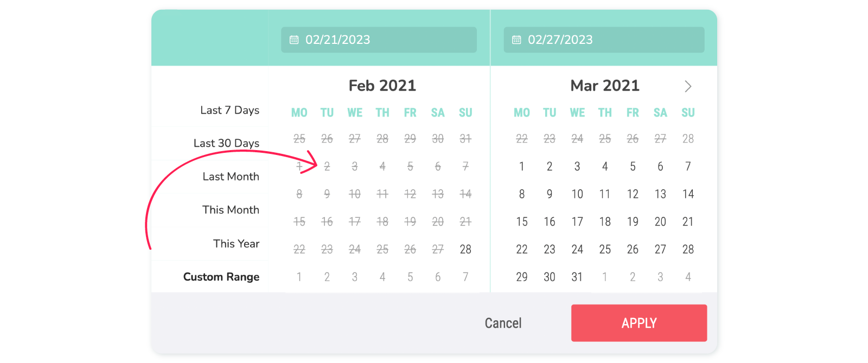Select the Custom Range option
The image size is (868, 363).
[221, 277]
